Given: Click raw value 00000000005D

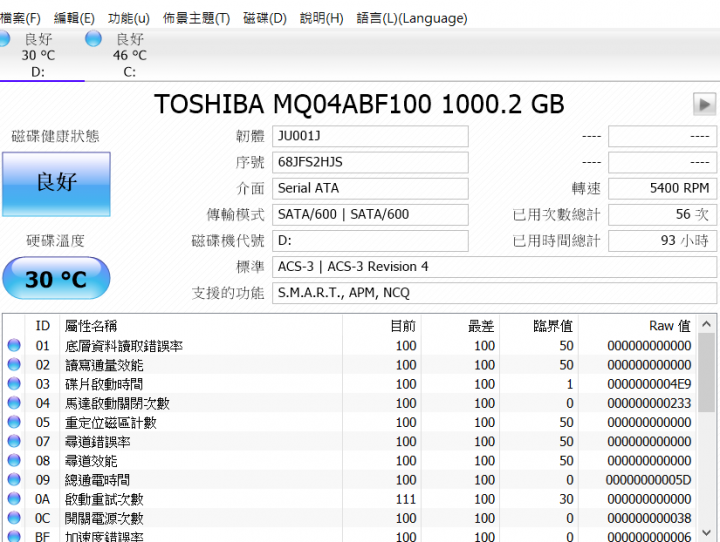Looking at the screenshot, I should click(x=648, y=480).
